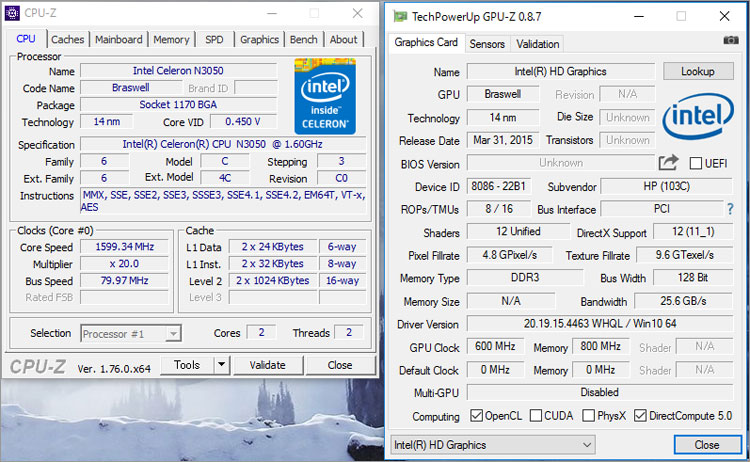
Task: Click the Release Date value Mar 31, 2015
Action: tap(503, 140)
